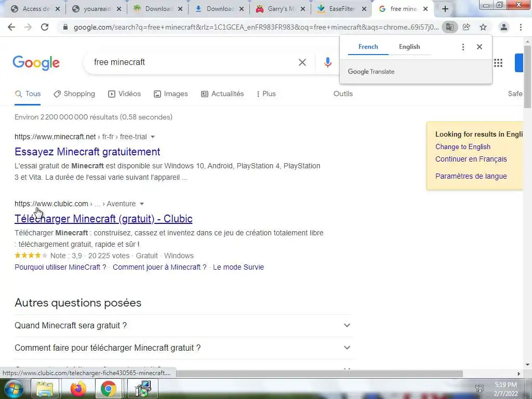Click the Chrome taskbar icon

coord(108,389)
